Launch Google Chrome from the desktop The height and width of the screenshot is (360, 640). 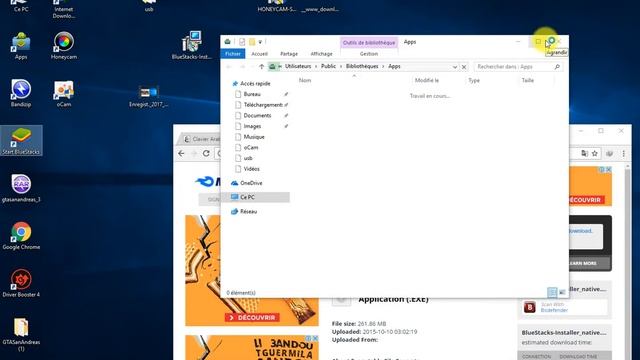pyautogui.click(x=21, y=236)
